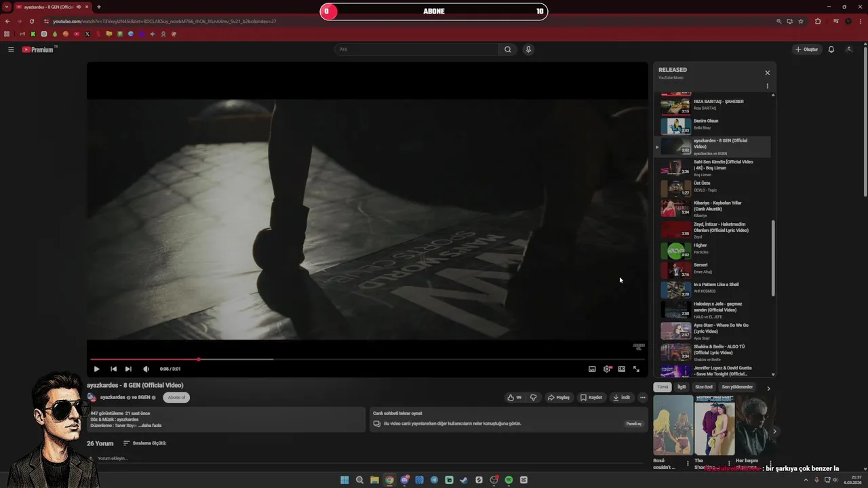Switch to theater mode
Screen dimensions: 868x488
point(621,369)
